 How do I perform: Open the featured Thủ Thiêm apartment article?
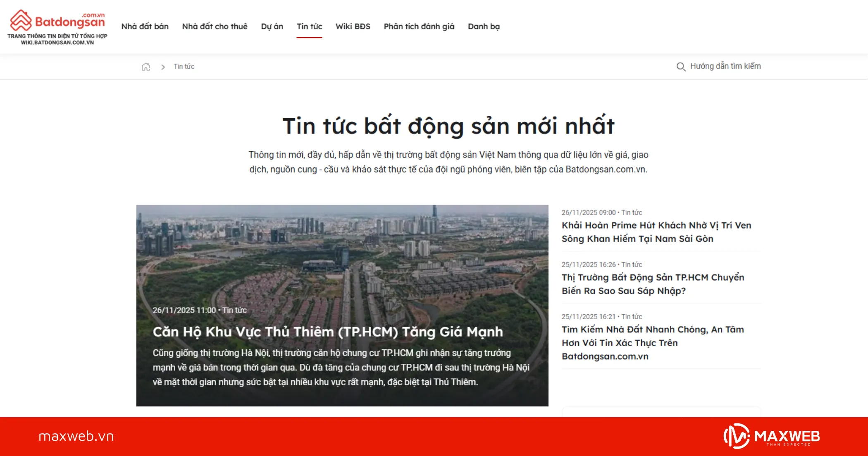328,332
